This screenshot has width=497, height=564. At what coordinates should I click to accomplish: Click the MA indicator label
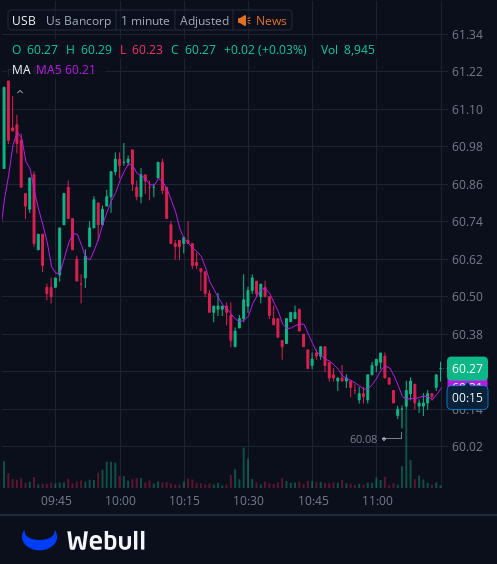coord(21,70)
